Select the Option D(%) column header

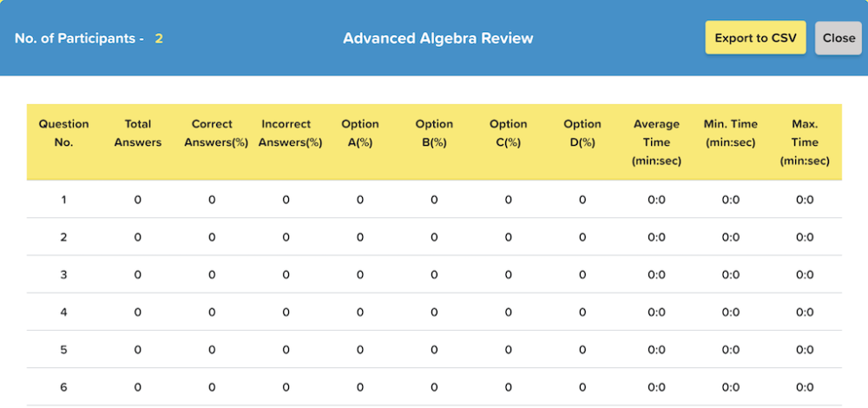[x=582, y=134]
